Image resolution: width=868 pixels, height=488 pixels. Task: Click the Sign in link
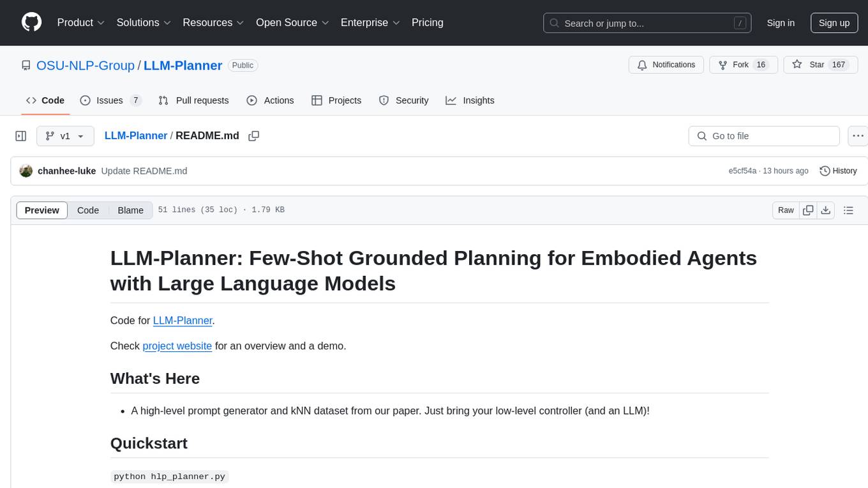[781, 23]
